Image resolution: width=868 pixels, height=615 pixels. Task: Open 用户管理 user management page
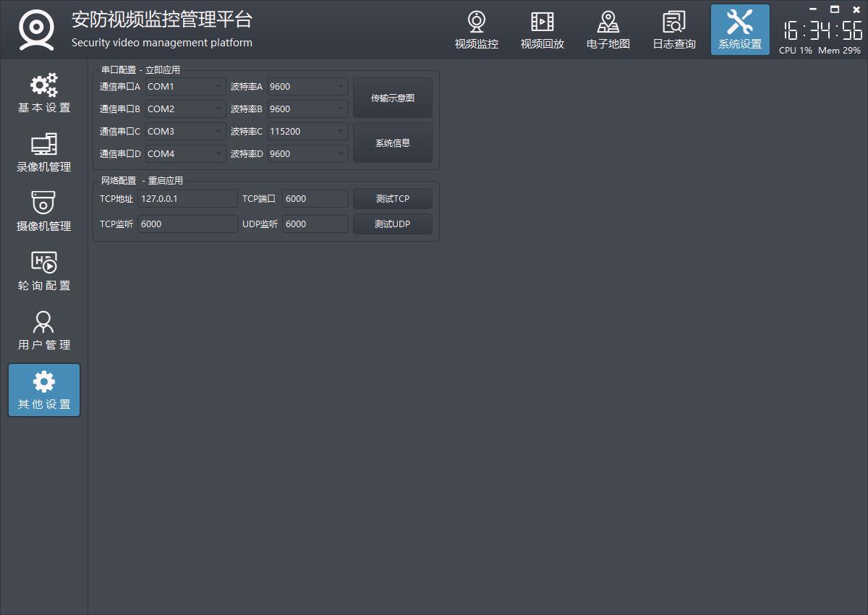[x=44, y=331]
